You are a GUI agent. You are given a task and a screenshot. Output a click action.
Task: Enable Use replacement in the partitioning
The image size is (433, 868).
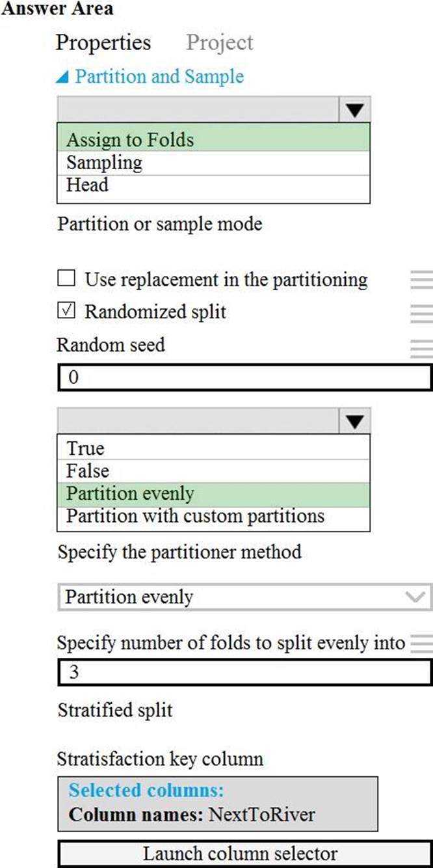pyautogui.click(x=66, y=279)
